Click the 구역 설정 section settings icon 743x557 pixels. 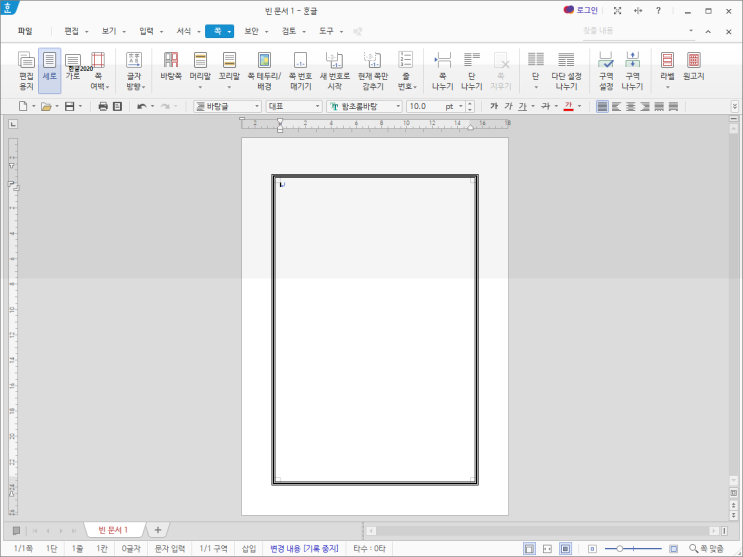coord(605,68)
